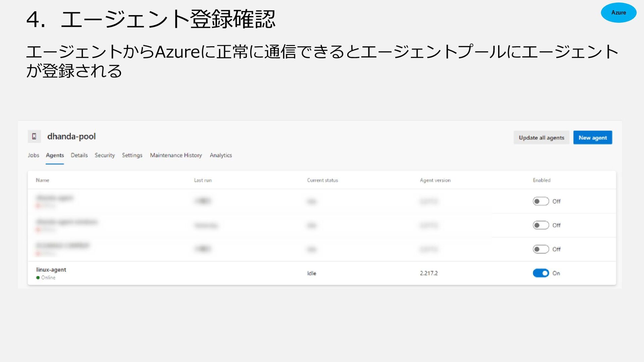644x362 pixels.
Task: Enable the second blurred agent's toggle
Action: (x=541, y=225)
